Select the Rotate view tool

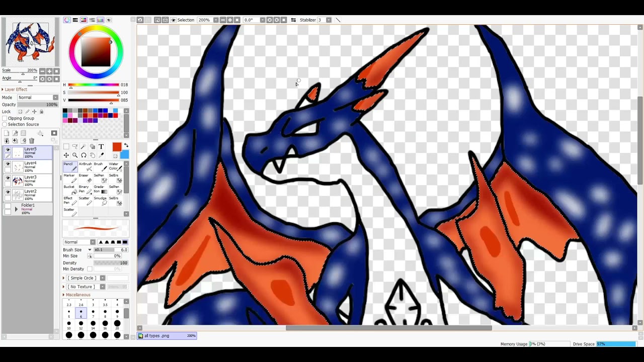84,155
